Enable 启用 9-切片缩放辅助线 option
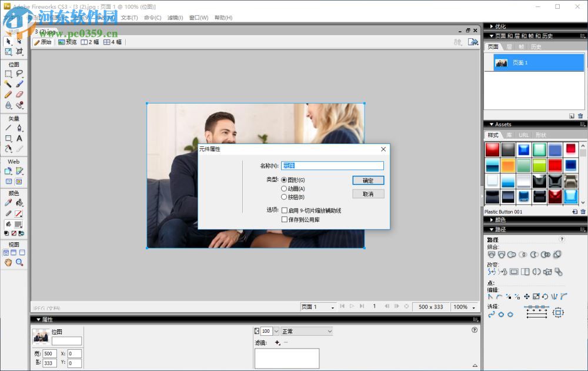The width and height of the screenshot is (588, 371). [284, 210]
